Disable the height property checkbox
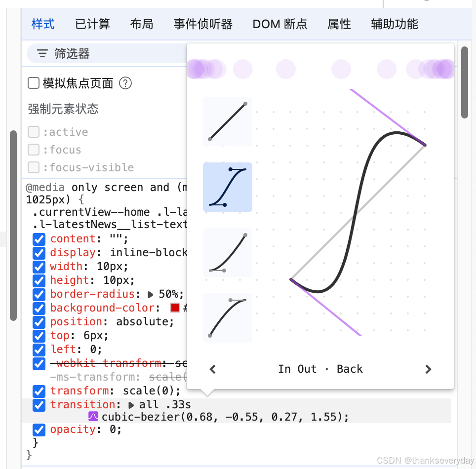This screenshot has height=469, width=476. (39, 280)
